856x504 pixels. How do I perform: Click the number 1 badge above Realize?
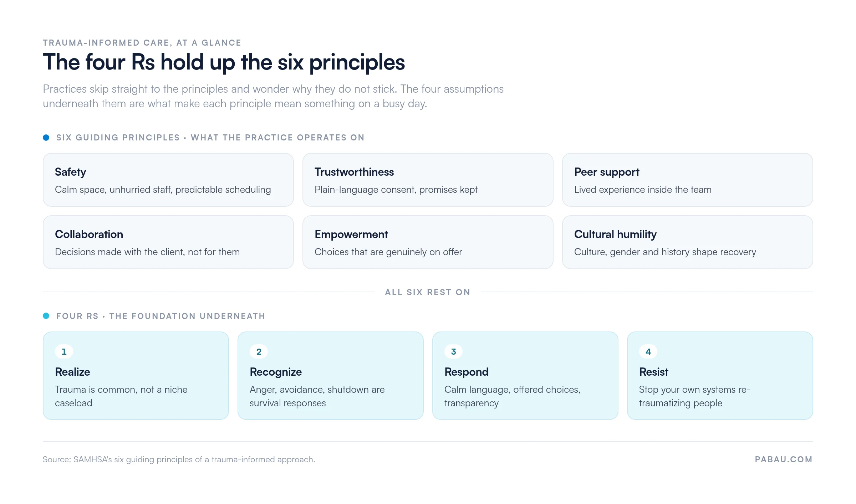coord(64,351)
